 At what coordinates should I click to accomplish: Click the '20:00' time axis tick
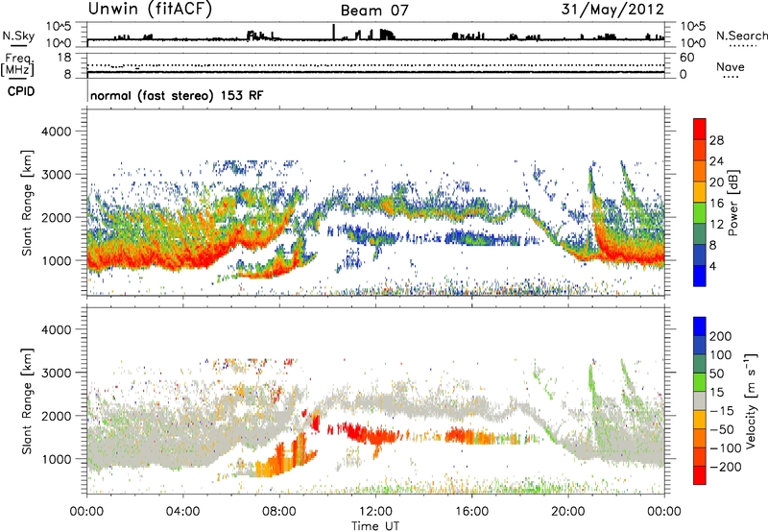point(567,512)
